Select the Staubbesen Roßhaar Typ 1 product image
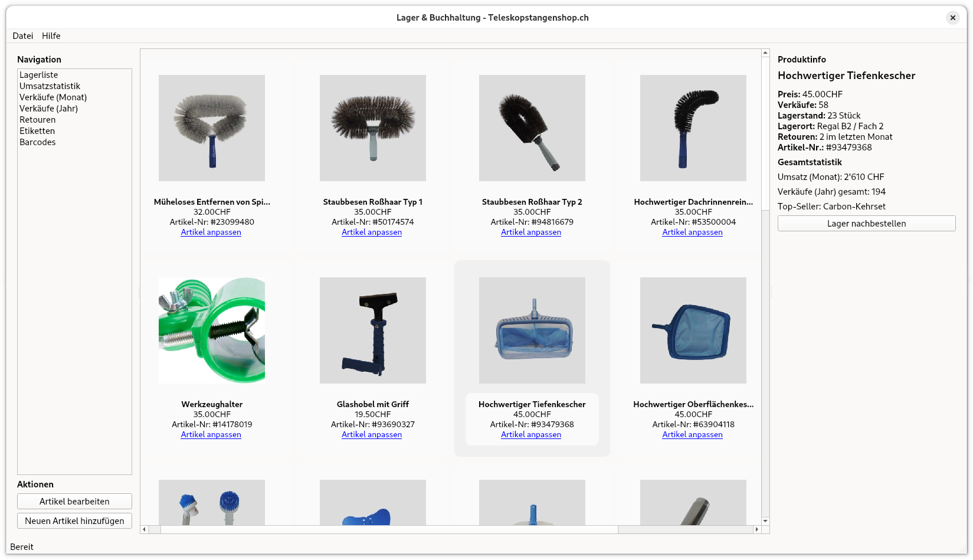The width and height of the screenshot is (973, 560). tap(372, 127)
